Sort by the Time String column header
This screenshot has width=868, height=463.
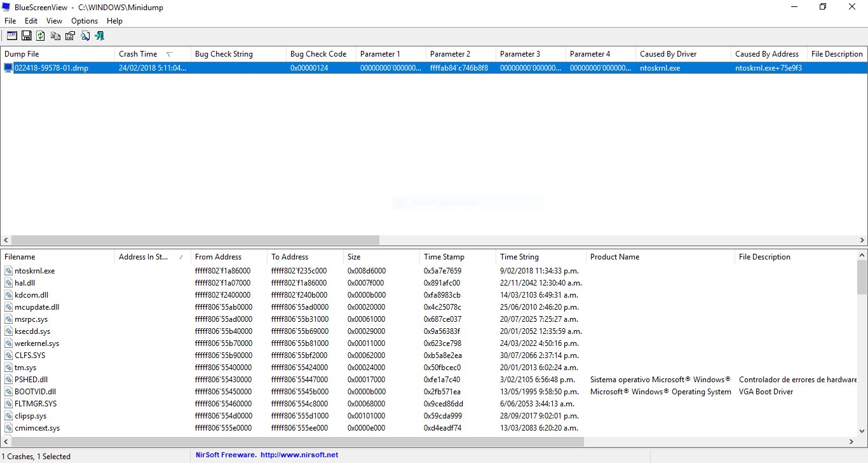tap(541, 257)
